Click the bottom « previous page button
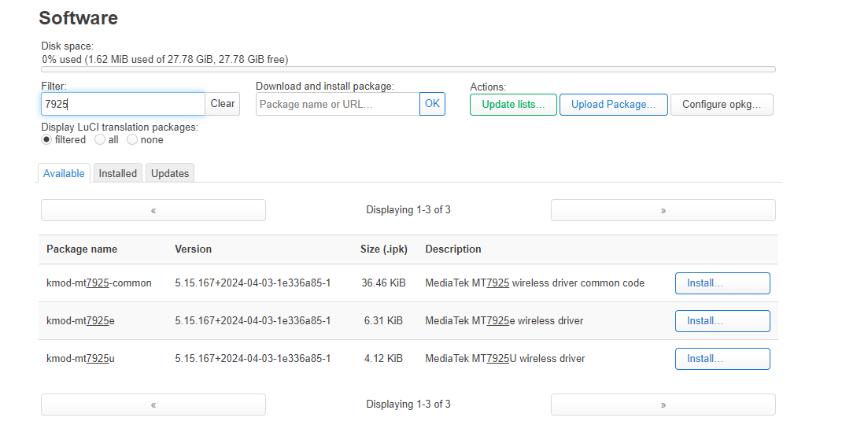 153,405
